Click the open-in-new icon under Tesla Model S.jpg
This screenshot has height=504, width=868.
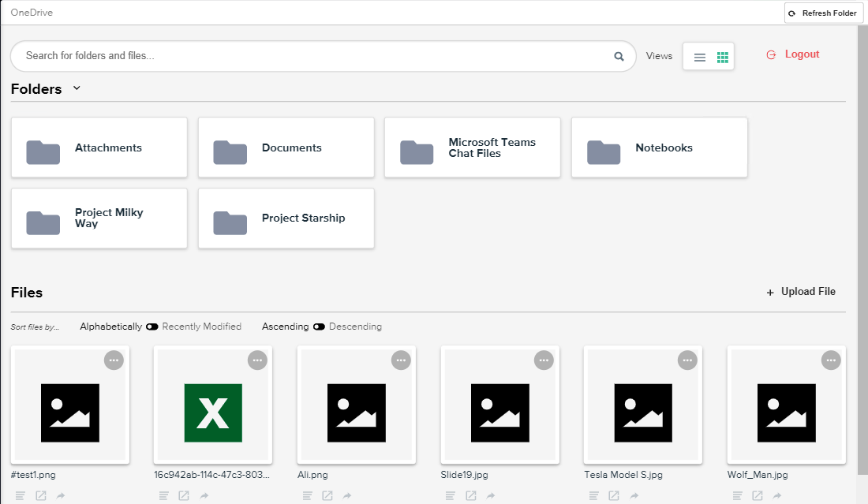pyautogui.click(x=614, y=495)
